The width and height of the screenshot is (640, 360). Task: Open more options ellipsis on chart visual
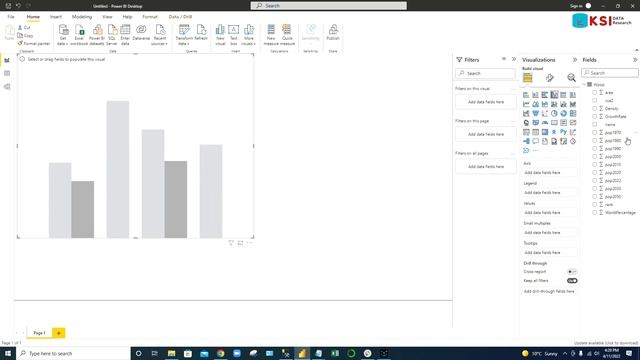(x=249, y=243)
